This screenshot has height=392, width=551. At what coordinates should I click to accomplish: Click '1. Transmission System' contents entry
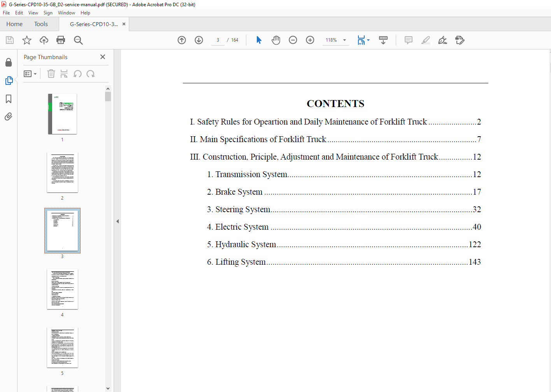pyautogui.click(x=344, y=174)
